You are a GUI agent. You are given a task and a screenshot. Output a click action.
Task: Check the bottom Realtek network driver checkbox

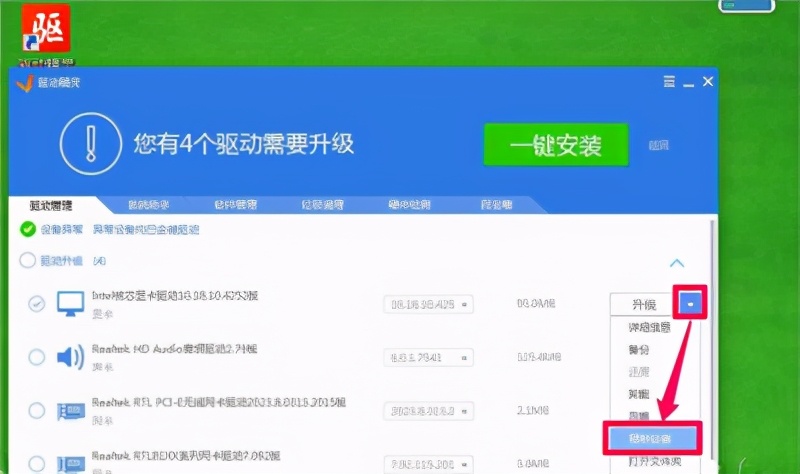(36, 463)
